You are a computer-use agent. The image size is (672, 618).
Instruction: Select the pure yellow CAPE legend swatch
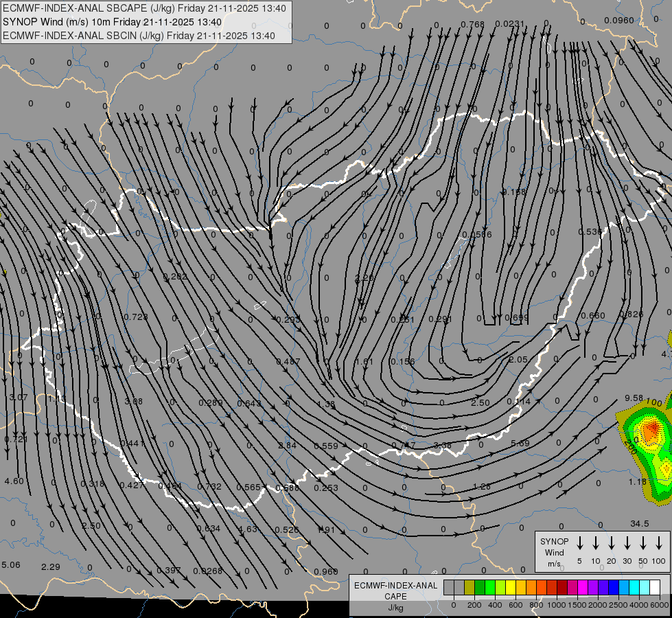[x=511, y=588]
